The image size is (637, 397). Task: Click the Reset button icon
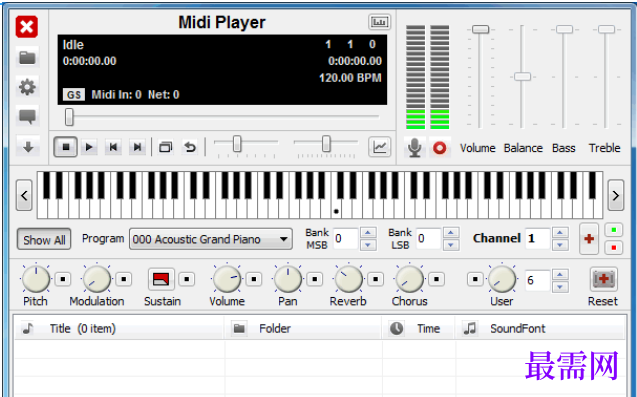[x=603, y=279]
